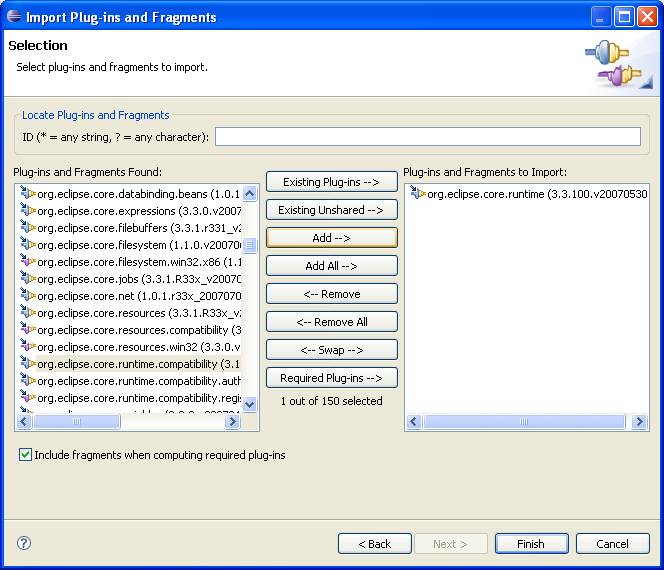Select org.eclipse.core.runtime.compatibility.regi row text

139,398
